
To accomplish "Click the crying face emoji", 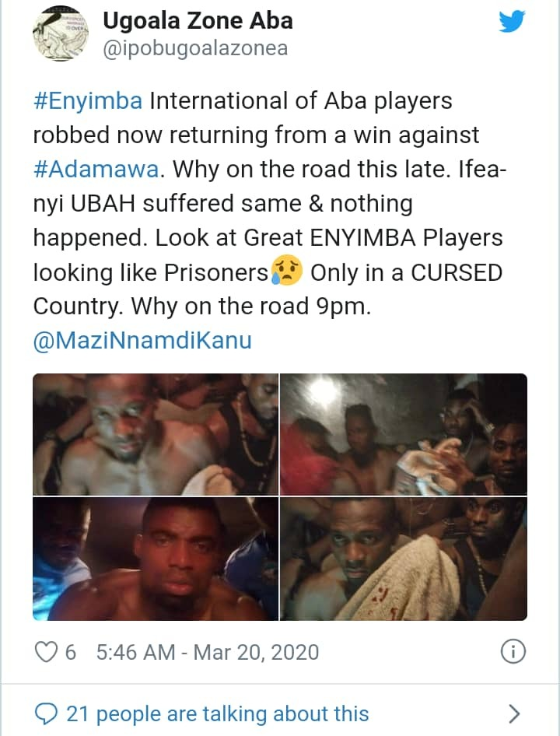I will click(x=287, y=271).
